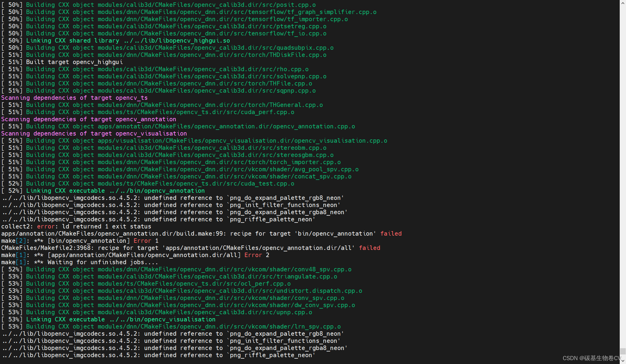Click the cuda_test.cpp.o build line

[x=148, y=183]
